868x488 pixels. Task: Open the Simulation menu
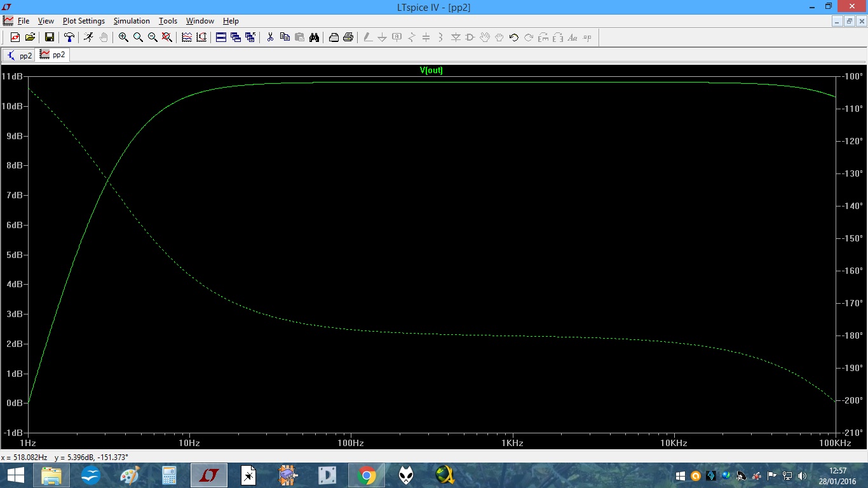coord(132,21)
